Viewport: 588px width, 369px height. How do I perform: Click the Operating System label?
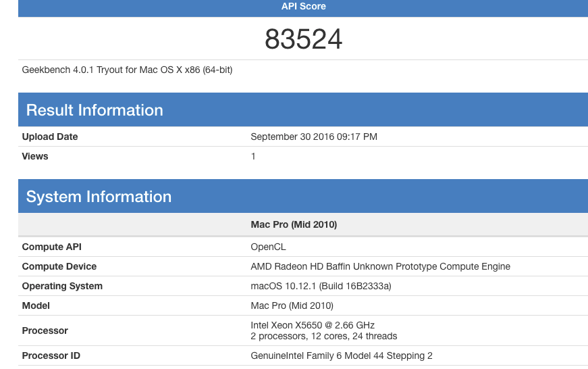coord(62,286)
